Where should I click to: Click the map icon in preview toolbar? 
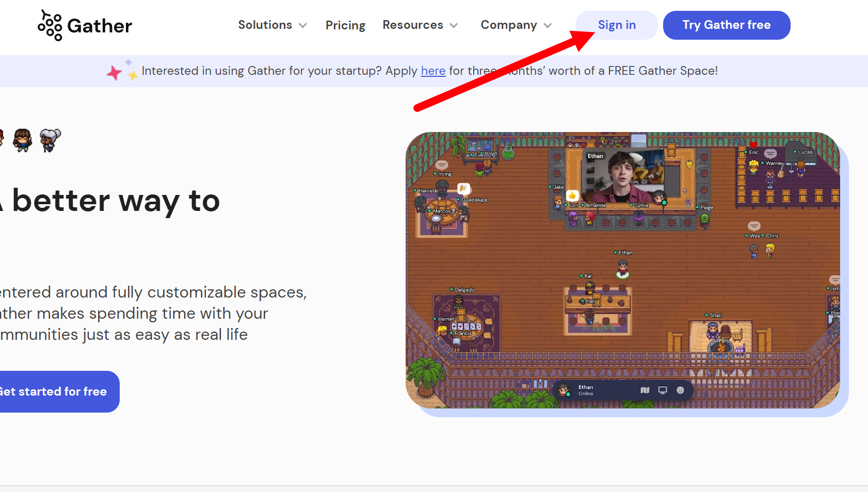pos(645,390)
